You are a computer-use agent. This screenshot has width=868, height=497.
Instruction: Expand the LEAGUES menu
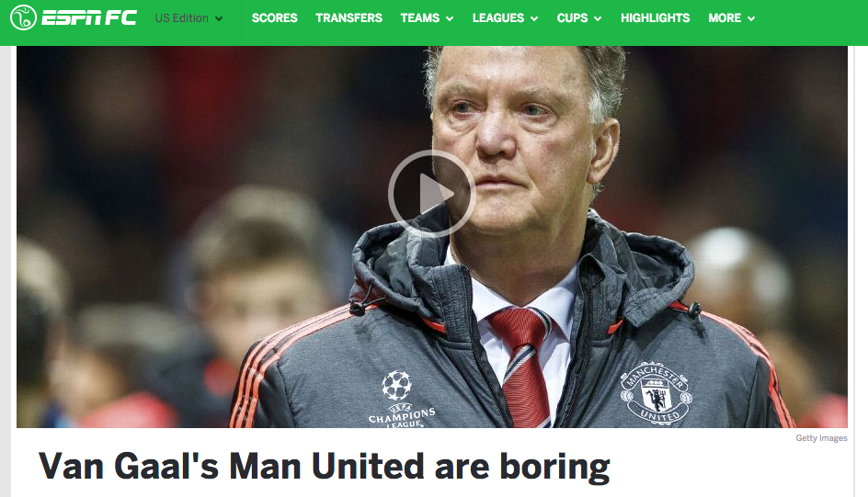point(505,18)
